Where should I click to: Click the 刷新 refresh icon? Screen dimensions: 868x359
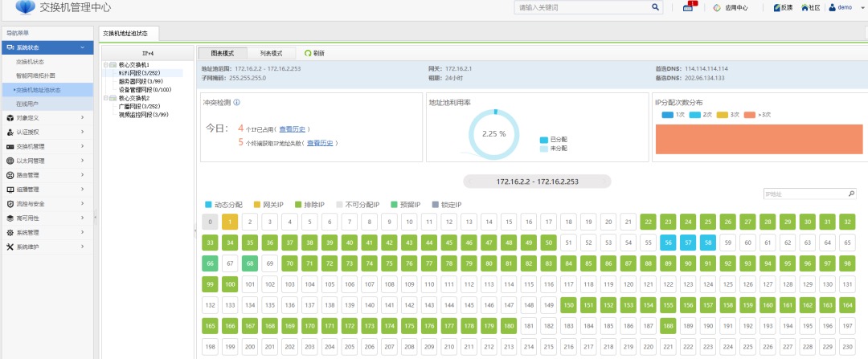coord(308,53)
